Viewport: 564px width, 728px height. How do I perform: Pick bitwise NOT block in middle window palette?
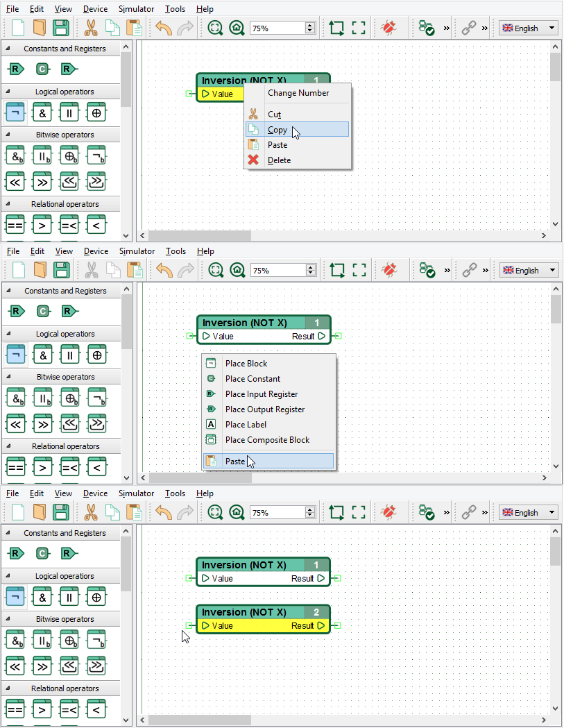tap(97, 398)
